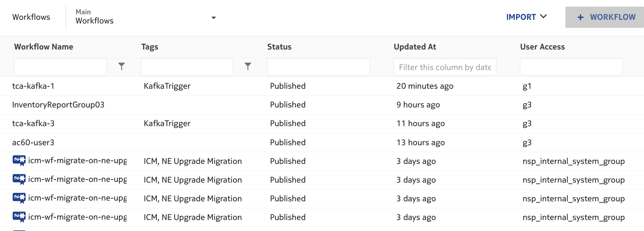Click the Tags column filter funnel icon
Screen dimensions: 644x231
click(x=248, y=66)
